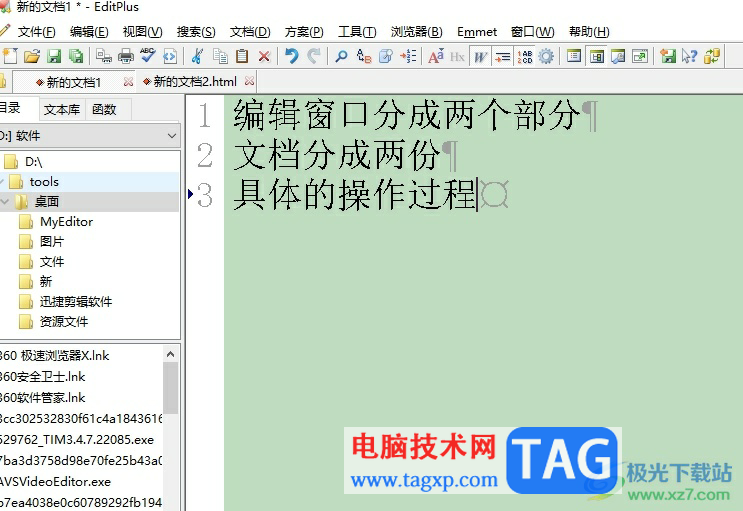Select the 资源文件 folder
This screenshot has width=743, height=511.
pyautogui.click(x=64, y=322)
